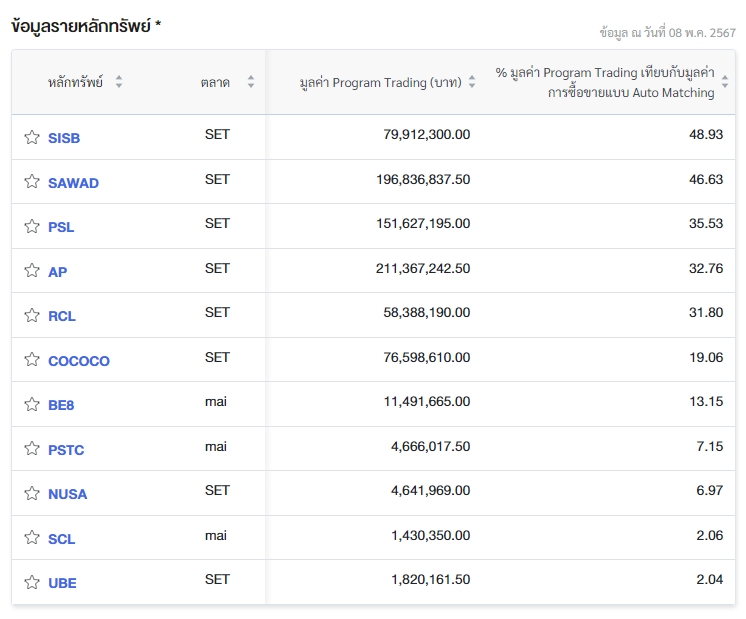Go to the COCOCO symbol link
This screenshot has width=746, height=619.
coord(79,361)
